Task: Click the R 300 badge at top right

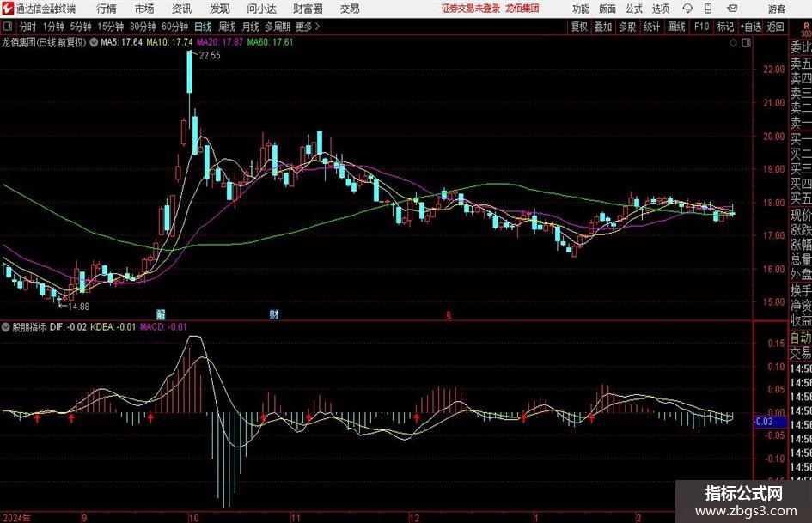Action: [806, 29]
